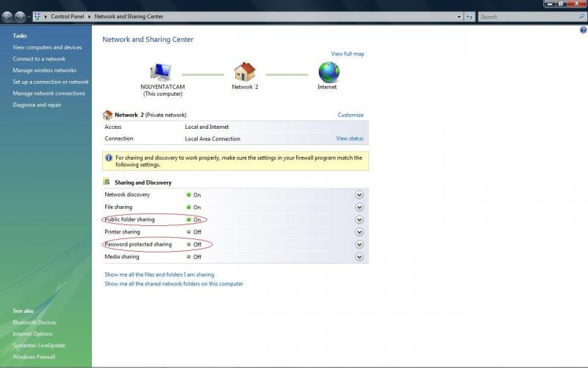588x368 pixels.
Task: Click the Internet globe icon
Action: [x=328, y=71]
